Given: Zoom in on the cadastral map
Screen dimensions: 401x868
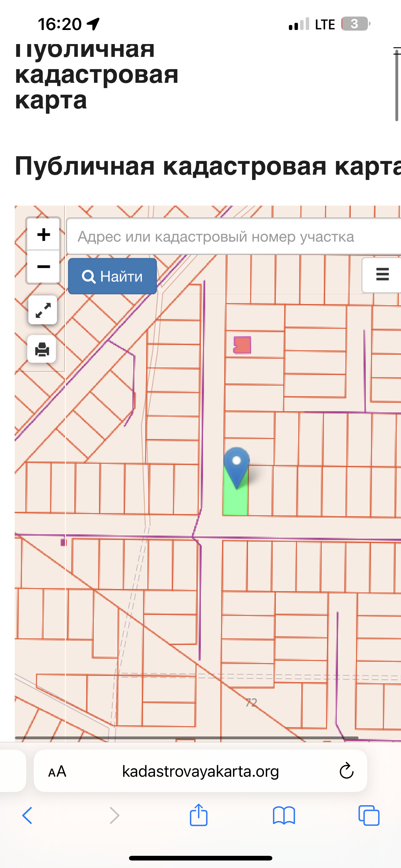Looking at the screenshot, I should [43, 235].
